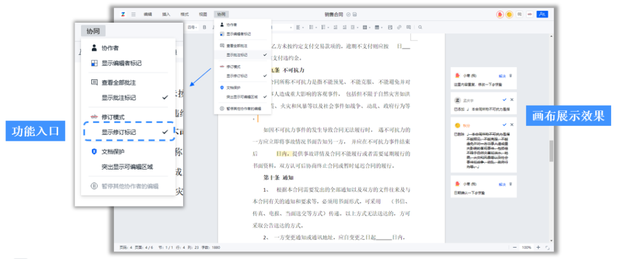Open the 四号 font size dropdown
Image resolution: width=644 pixels, height=259 pixels.
coord(193,27)
